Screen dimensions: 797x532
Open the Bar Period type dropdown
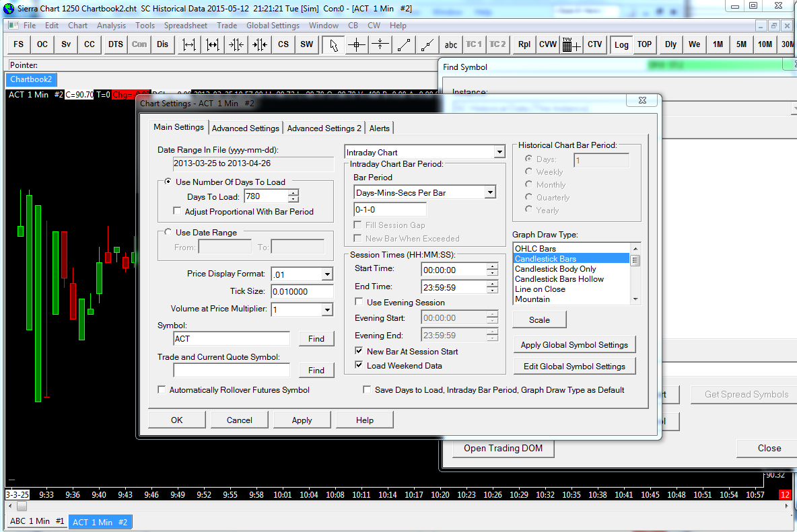489,192
